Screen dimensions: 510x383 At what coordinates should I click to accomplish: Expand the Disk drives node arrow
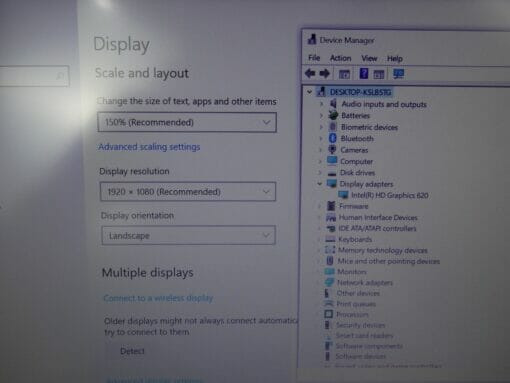click(320, 173)
